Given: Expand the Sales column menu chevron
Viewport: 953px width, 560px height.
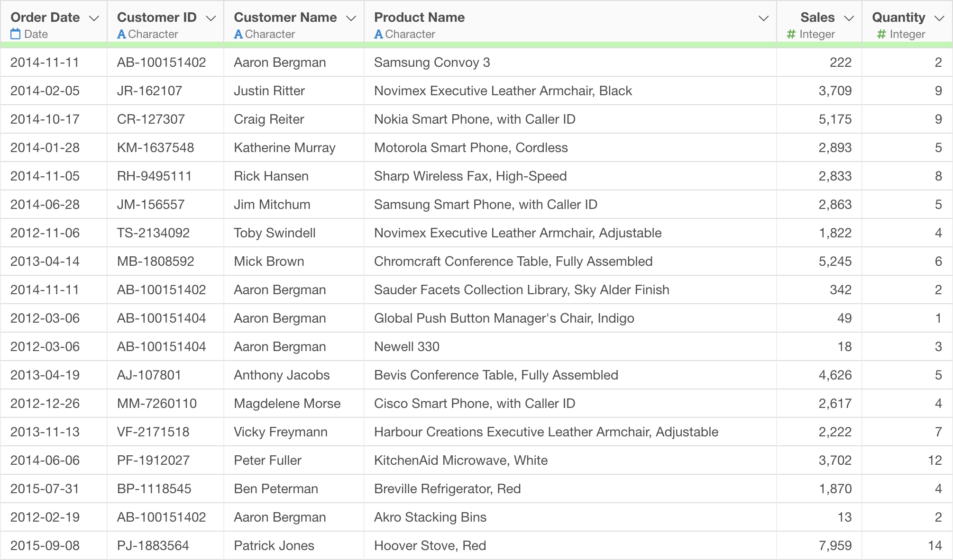Looking at the screenshot, I should coord(849,18).
